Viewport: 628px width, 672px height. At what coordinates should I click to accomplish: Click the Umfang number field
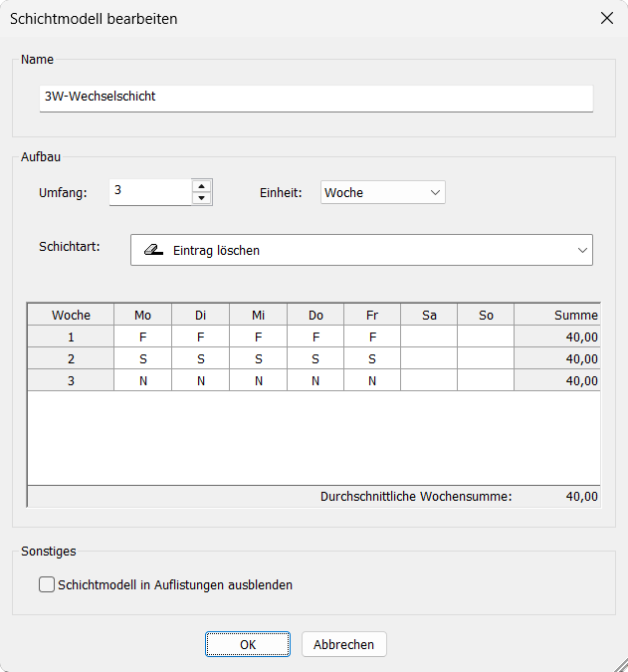tap(150, 192)
